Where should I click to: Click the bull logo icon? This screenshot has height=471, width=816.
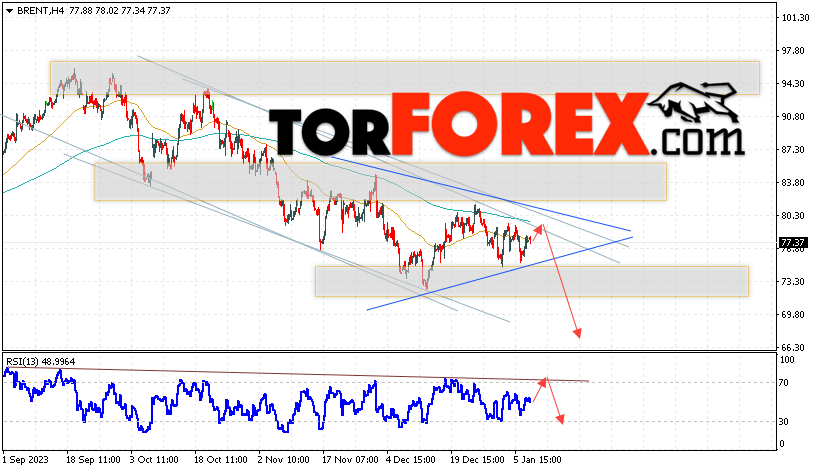pyautogui.click(x=693, y=103)
